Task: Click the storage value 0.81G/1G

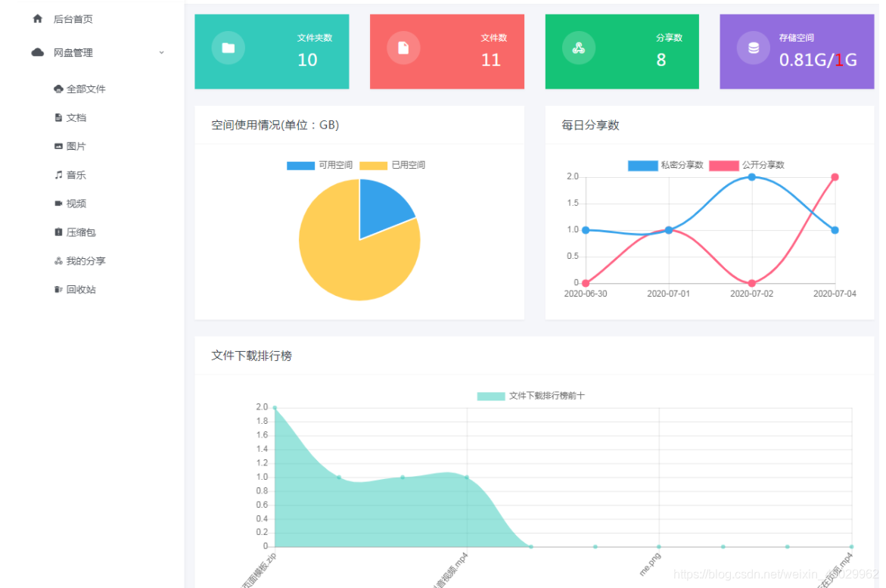Action: [818, 60]
